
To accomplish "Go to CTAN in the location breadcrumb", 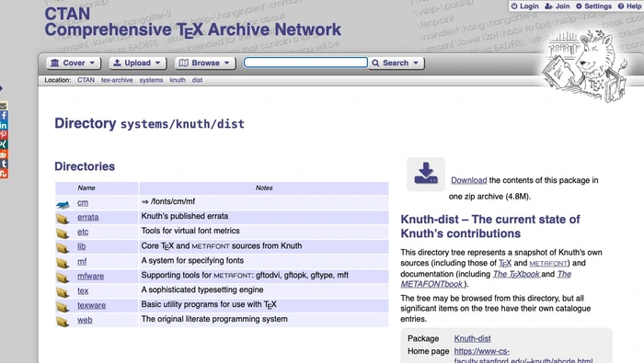I will 86,80.
